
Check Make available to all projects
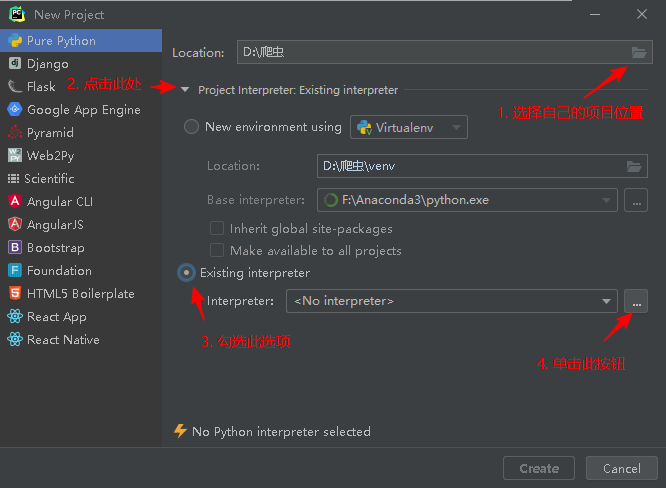pos(217,251)
